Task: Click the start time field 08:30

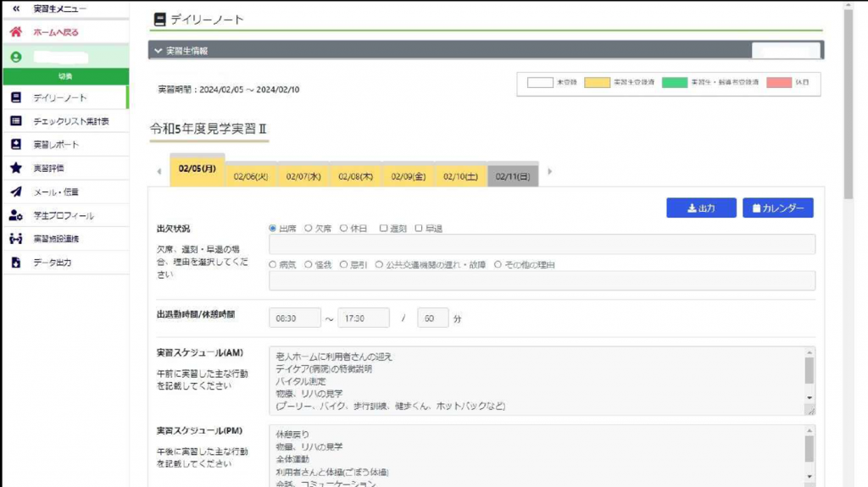Action: 294,318
